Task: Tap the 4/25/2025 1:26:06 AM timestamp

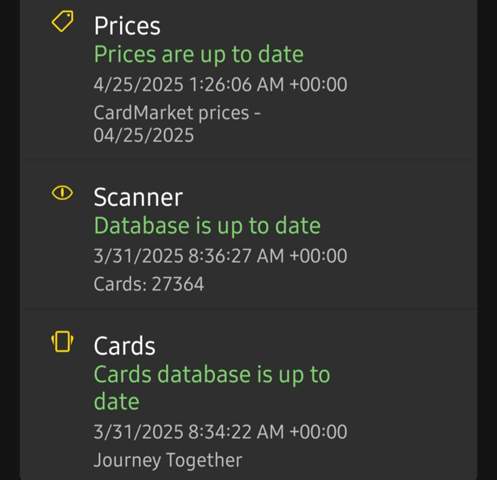Action: (220, 84)
